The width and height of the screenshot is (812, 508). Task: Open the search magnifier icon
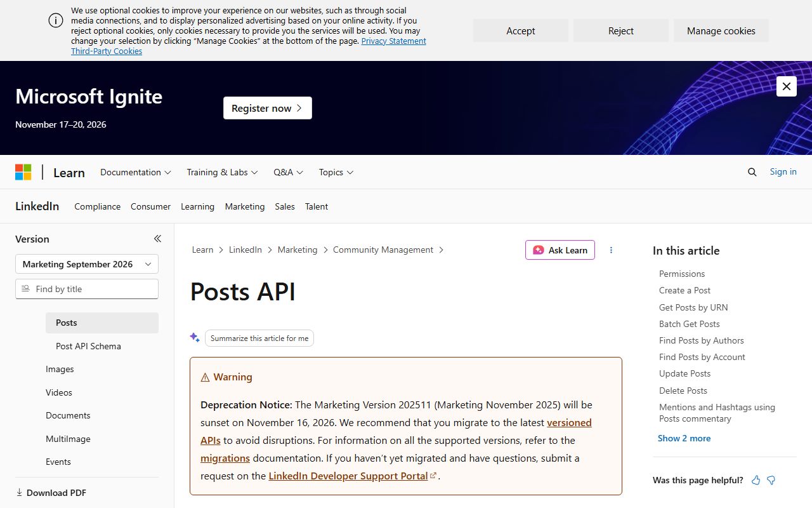tap(752, 172)
